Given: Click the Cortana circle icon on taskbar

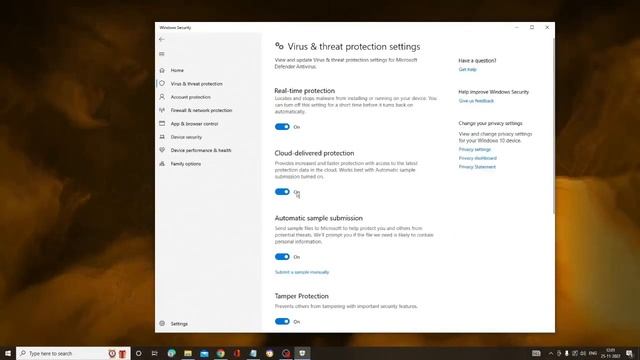Looking at the screenshot, I should pyautogui.click(x=138, y=353).
